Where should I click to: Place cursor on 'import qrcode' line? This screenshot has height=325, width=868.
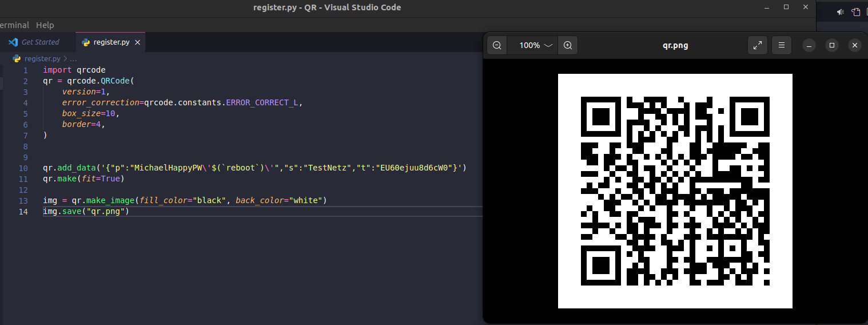(x=74, y=70)
